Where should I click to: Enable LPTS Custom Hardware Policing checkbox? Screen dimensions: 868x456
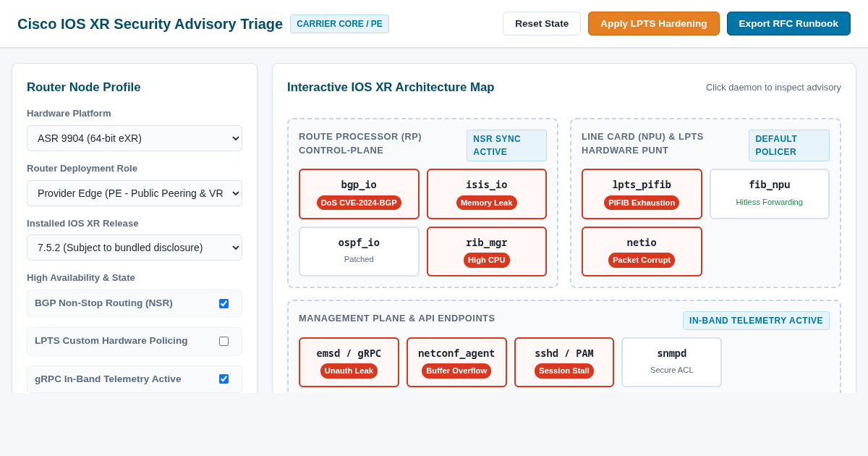(x=224, y=341)
